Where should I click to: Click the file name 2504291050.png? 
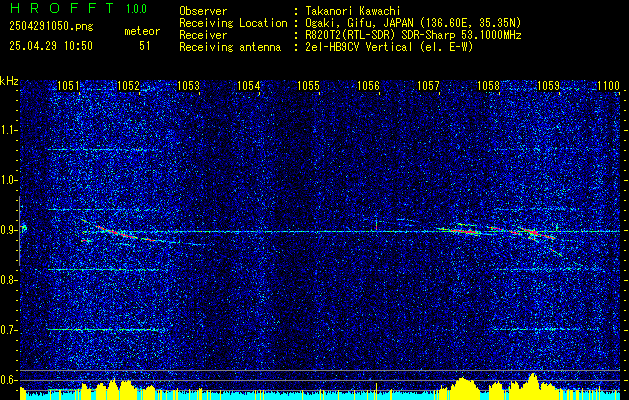[51, 27]
